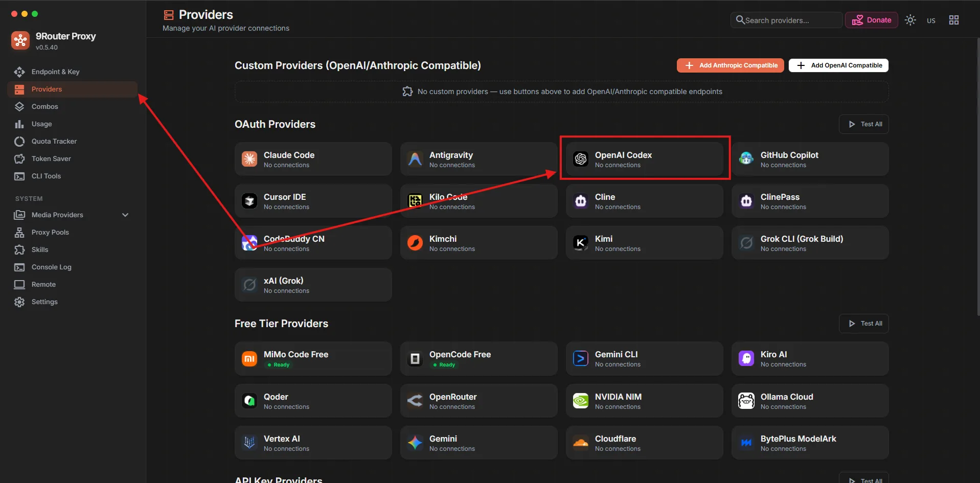Click the MiMo Code Free icon
Screen dimensions: 980x483
click(x=249, y=359)
